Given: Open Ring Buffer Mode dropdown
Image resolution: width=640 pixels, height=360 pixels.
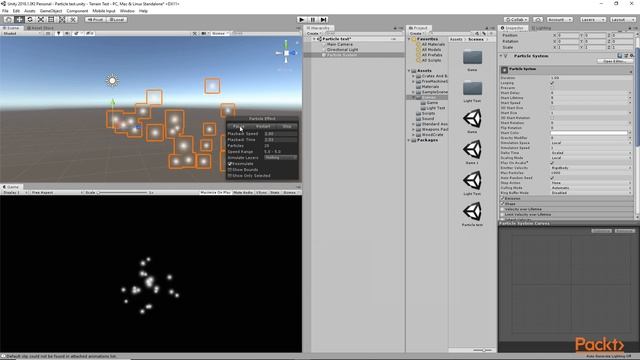Looking at the screenshot, I should 591,193.
